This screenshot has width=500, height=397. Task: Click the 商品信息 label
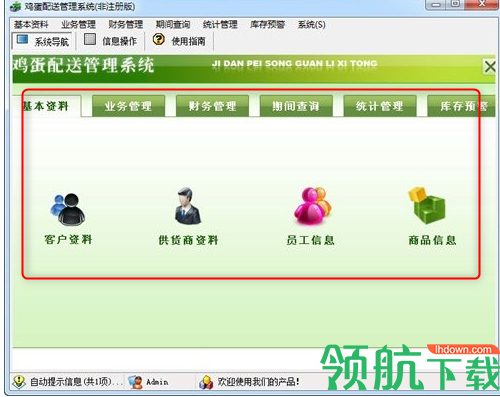(x=432, y=240)
